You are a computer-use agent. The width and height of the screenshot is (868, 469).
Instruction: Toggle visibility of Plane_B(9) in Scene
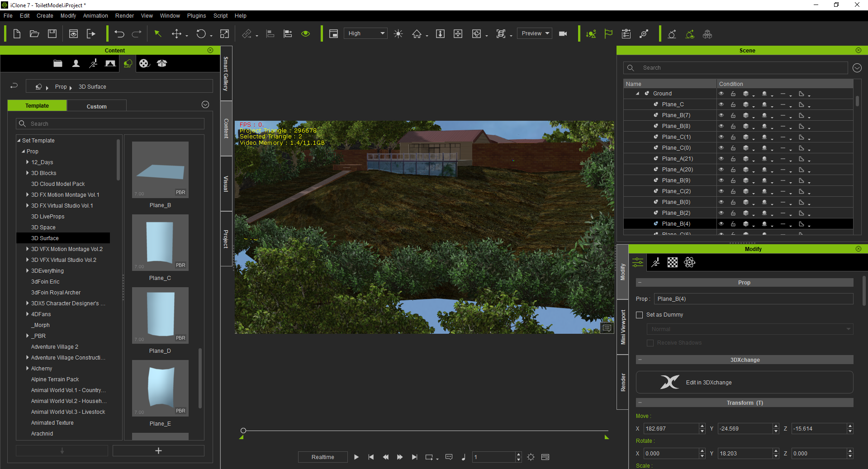pyautogui.click(x=721, y=180)
